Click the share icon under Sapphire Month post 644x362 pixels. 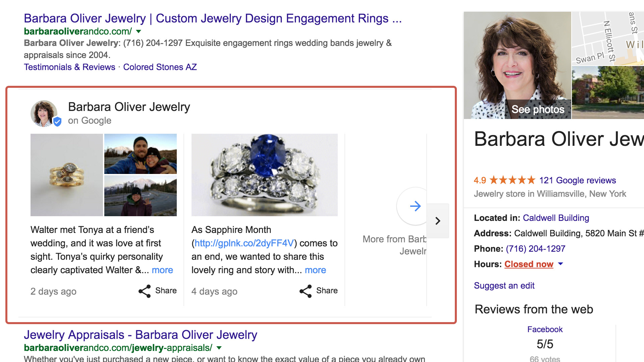[x=306, y=291]
